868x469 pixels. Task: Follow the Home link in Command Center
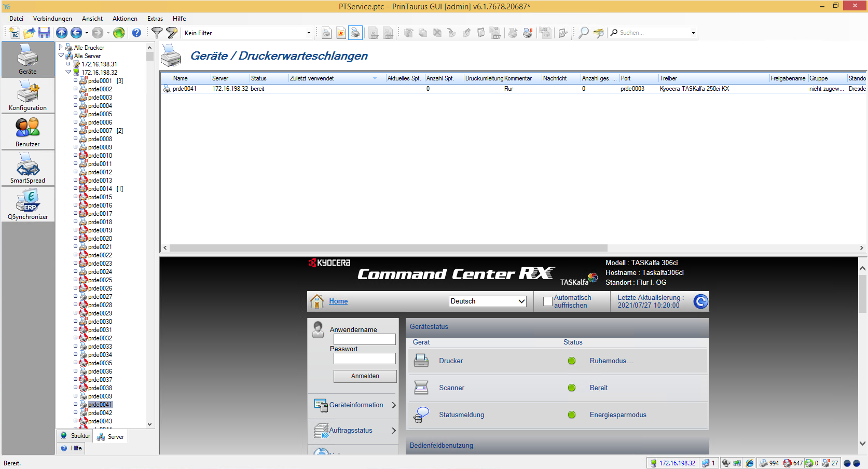tap(338, 301)
